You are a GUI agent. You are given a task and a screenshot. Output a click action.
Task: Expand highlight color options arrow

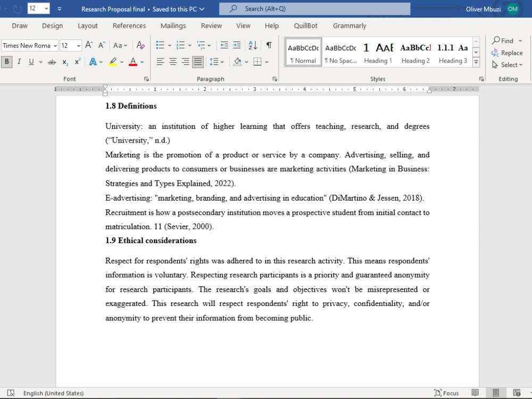[x=122, y=62]
